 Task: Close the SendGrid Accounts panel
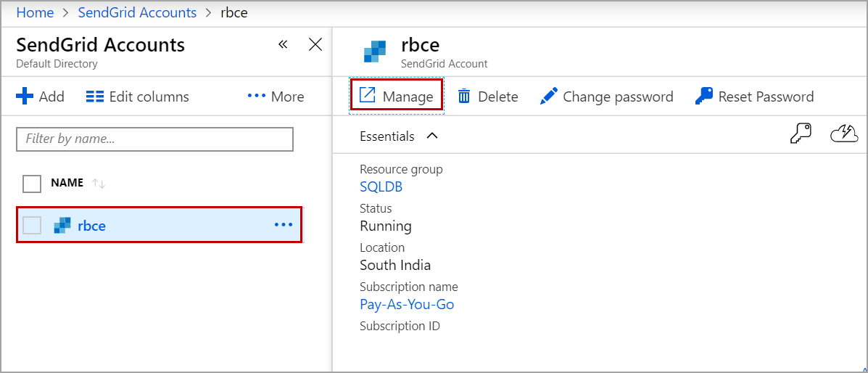point(315,45)
